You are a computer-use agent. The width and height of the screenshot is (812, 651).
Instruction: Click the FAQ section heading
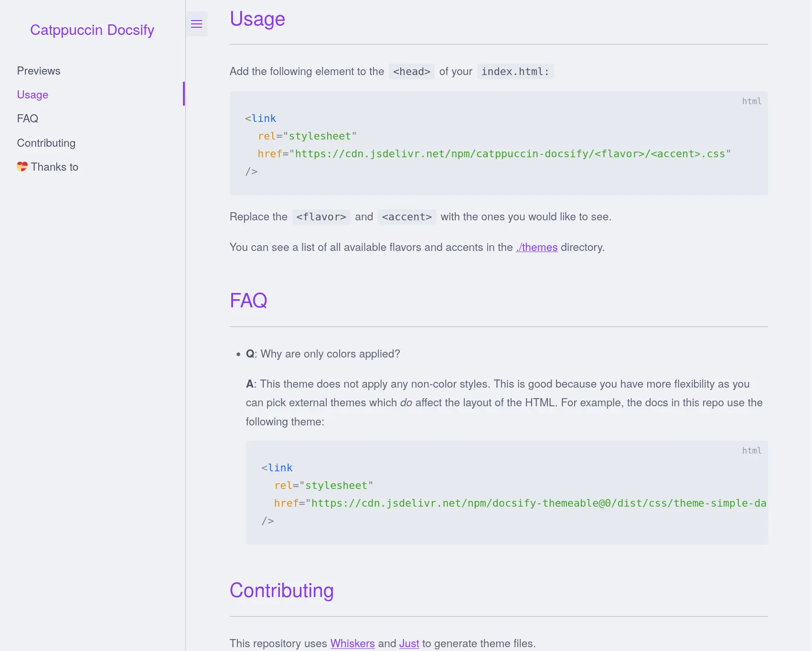(248, 301)
